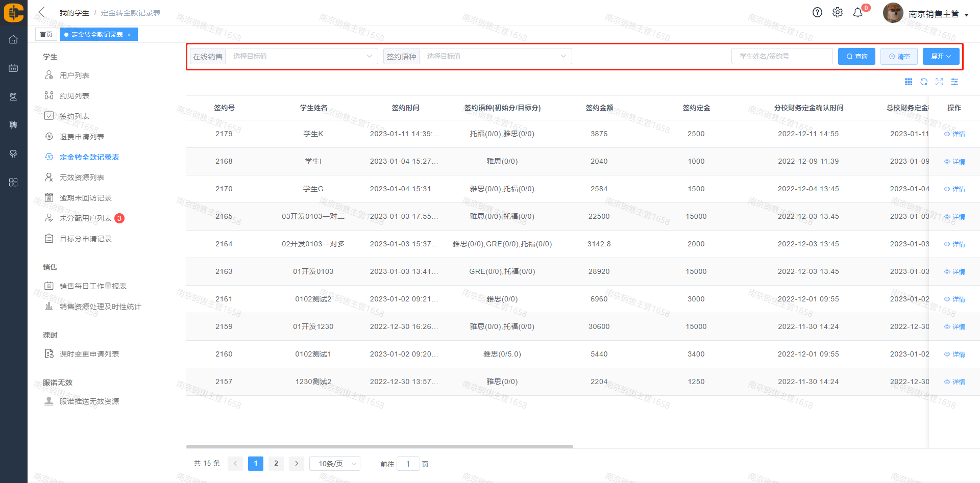This screenshot has height=483, width=980.
Task: Switch to the 首页 tab
Action: coord(46,34)
